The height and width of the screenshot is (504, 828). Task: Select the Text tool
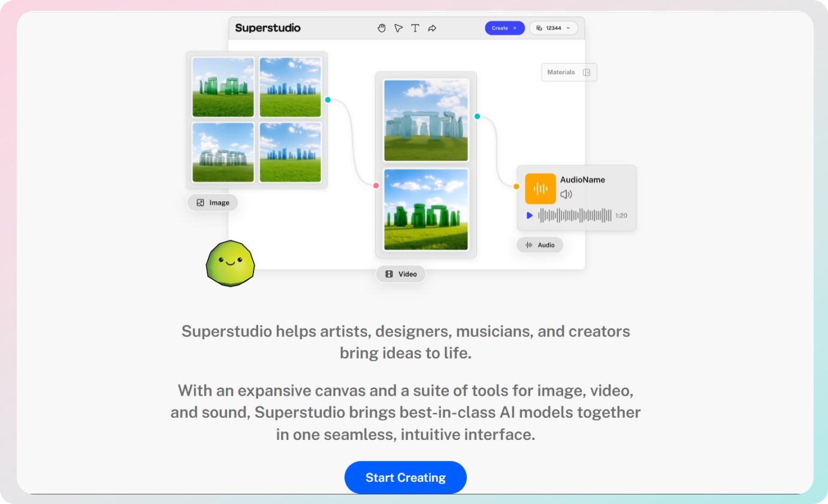[x=415, y=28]
